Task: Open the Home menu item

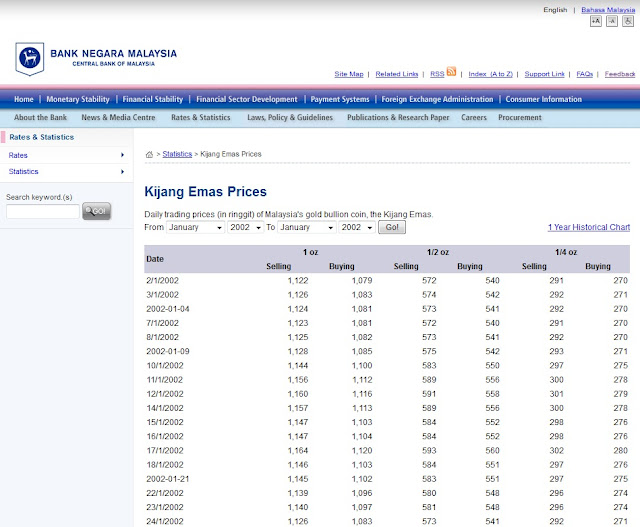Action: pos(24,99)
